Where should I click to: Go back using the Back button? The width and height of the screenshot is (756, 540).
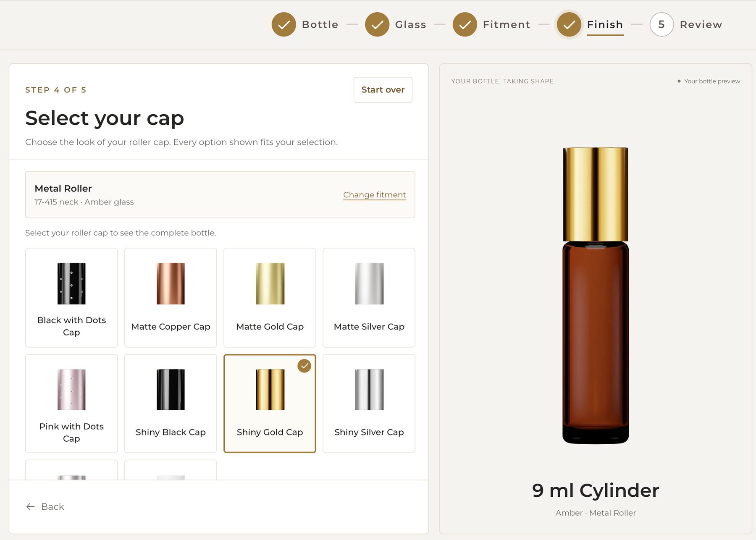click(x=45, y=506)
